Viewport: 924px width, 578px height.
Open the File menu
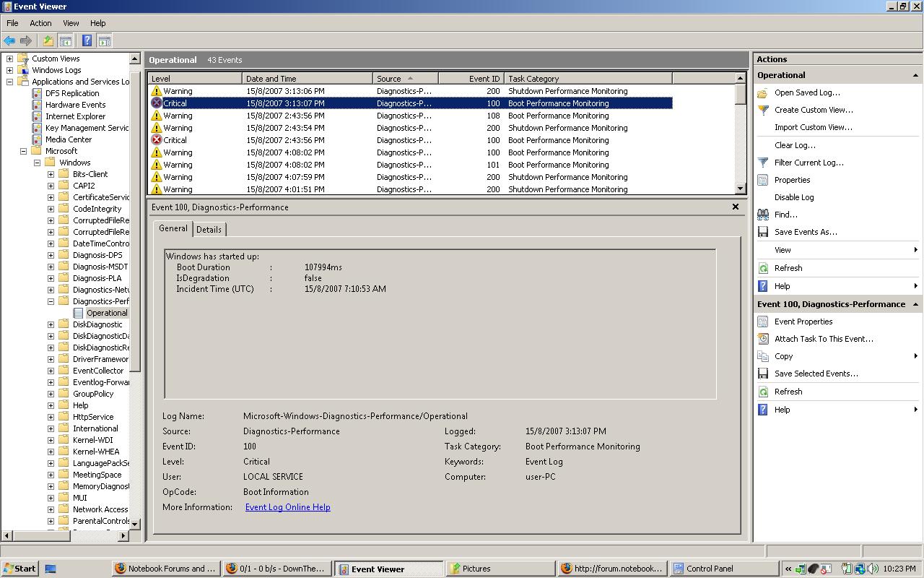12,23
